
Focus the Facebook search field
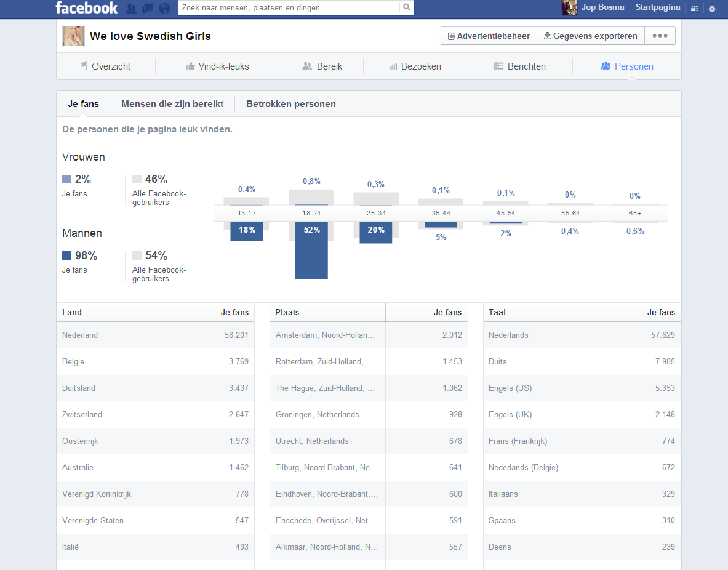pyautogui.click(x=289, y=7)
